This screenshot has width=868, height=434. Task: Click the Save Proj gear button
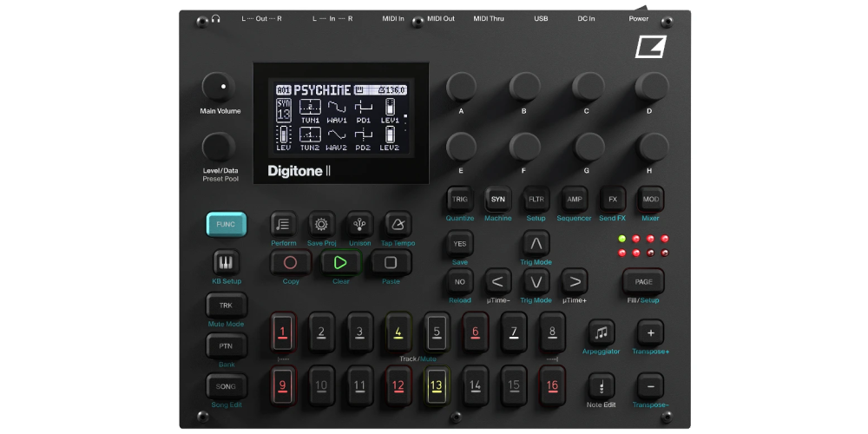click(x=322, y=224)
